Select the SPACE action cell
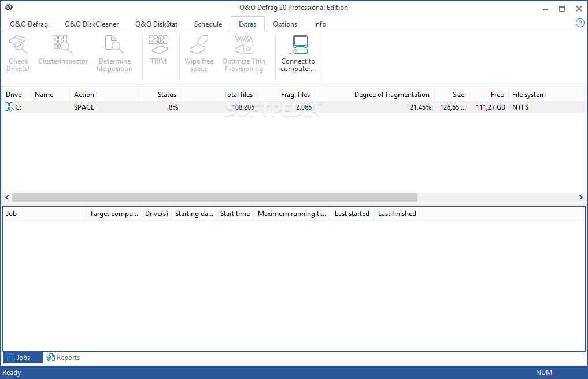 (84, 107)
